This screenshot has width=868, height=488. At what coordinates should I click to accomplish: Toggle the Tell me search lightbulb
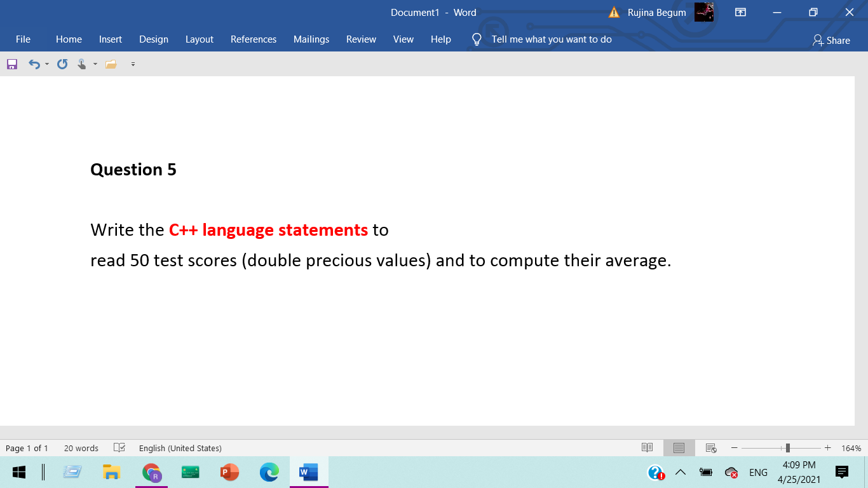click(477, 39)
